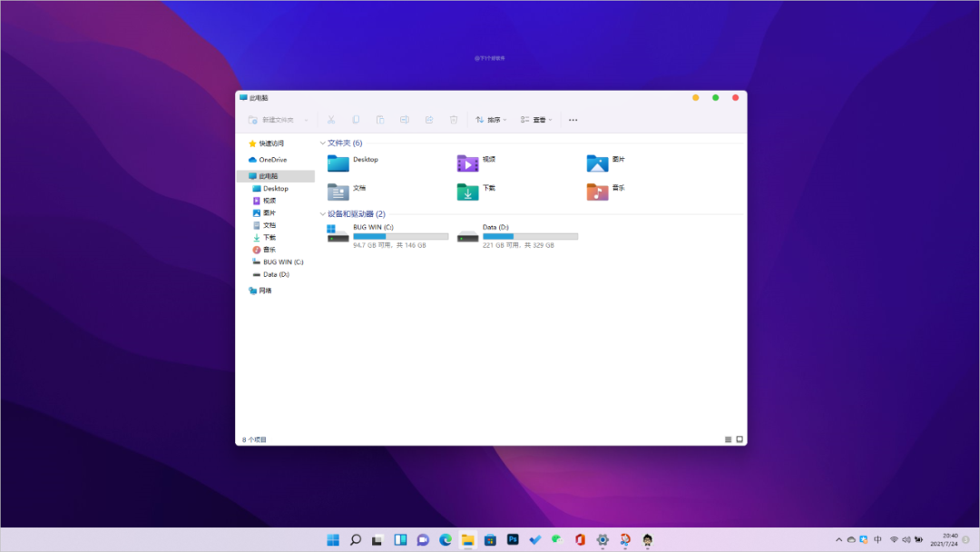Collapse the 设备和驱动器 (2) section
The width and height of the screenshot is (980, 552).
tap(322, 214)
